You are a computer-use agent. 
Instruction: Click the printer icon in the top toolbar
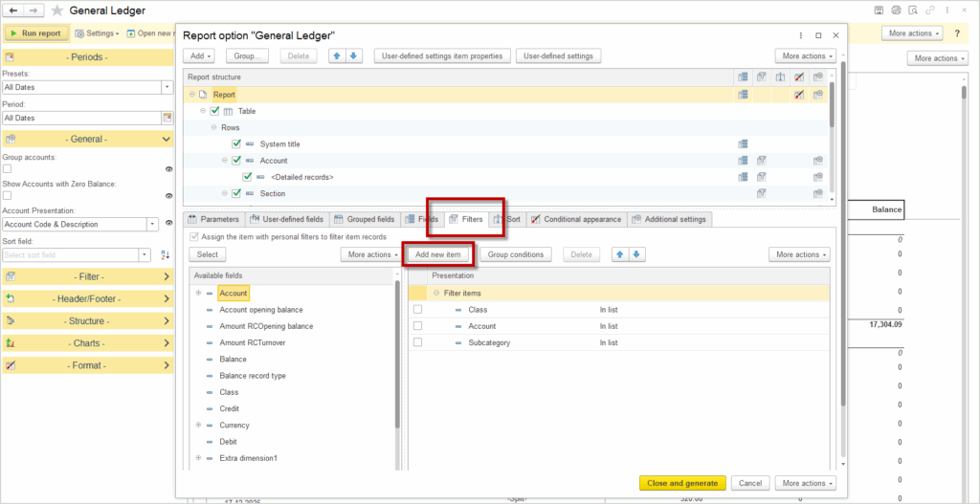click(896, 10)
